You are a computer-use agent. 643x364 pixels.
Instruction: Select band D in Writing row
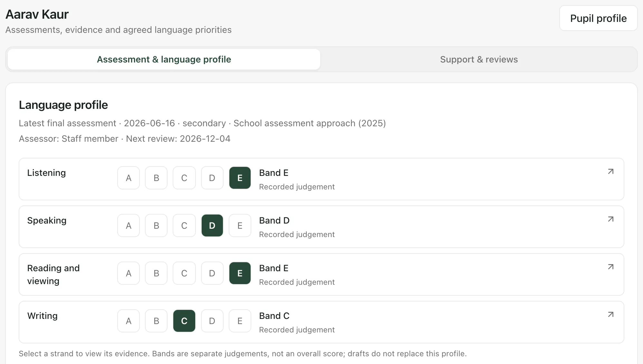point(212,321)
